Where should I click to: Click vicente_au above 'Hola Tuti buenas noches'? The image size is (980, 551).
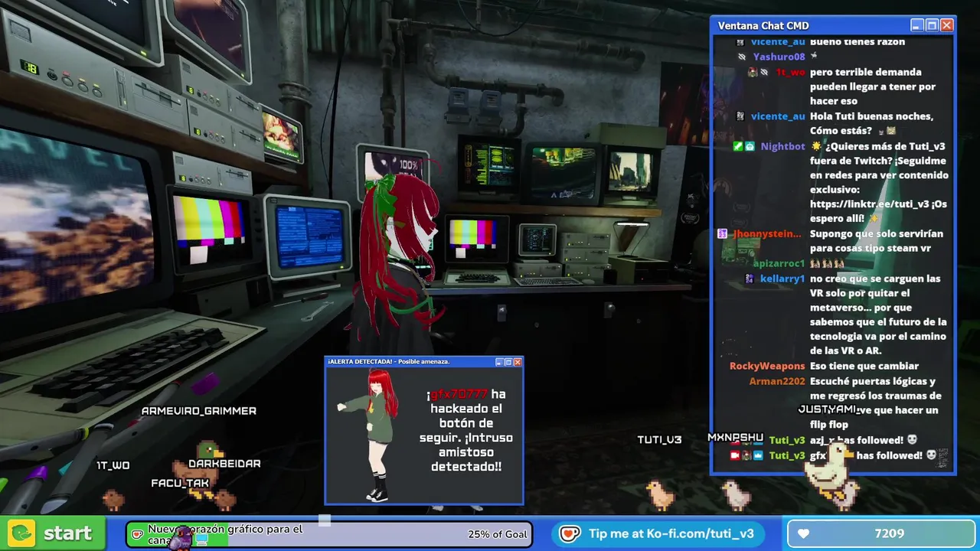(778, 116)
